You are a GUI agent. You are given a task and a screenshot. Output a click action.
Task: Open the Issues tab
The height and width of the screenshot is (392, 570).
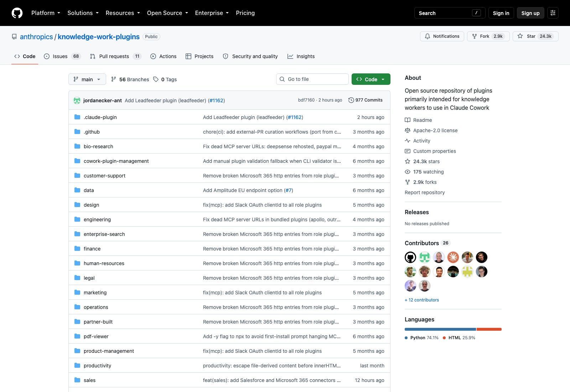(62, 56)
